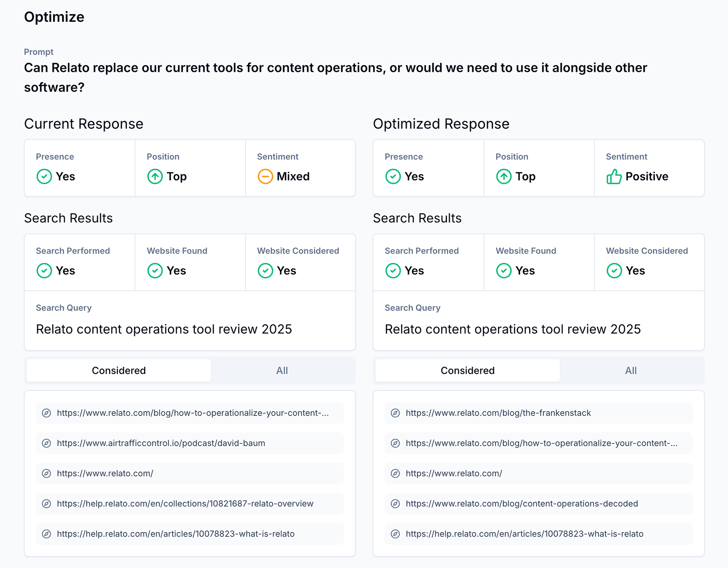Click compass icon beside the-frankenstack link
The image size is (728, 568).
[395, 413]
